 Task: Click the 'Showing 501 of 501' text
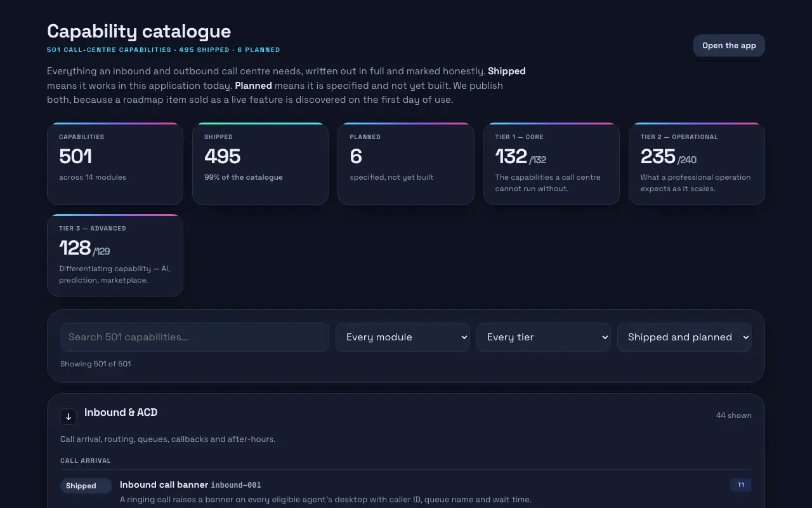coord(96,364)
